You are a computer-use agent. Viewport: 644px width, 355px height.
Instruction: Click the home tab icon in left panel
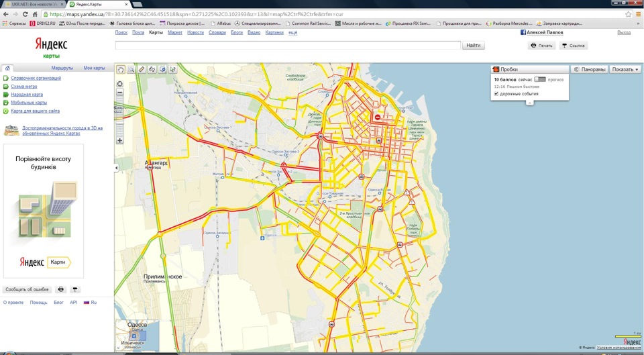pyautogui.click(x=7, y=68)
